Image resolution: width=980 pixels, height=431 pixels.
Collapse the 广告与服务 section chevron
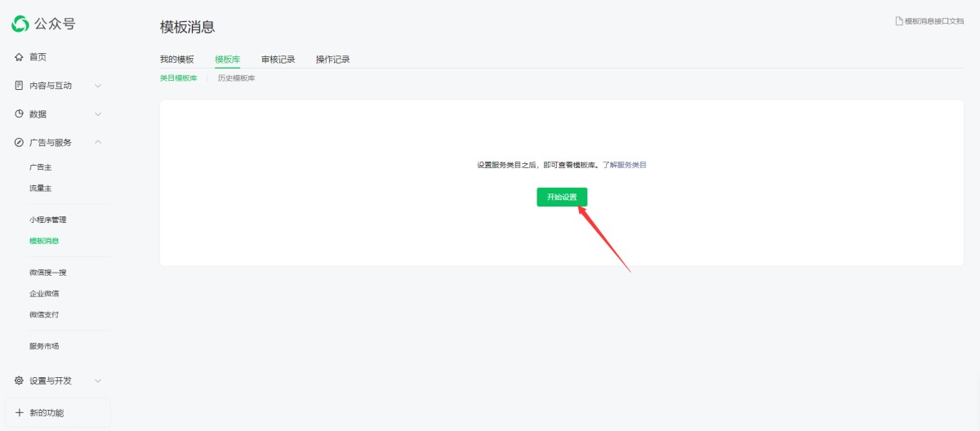98,143
